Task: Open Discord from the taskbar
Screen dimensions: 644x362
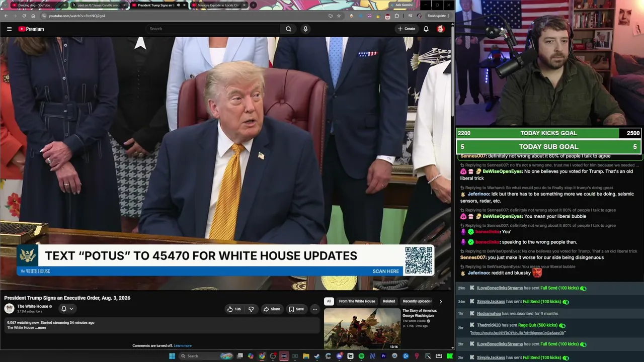Action: click(x=339, y=356)
